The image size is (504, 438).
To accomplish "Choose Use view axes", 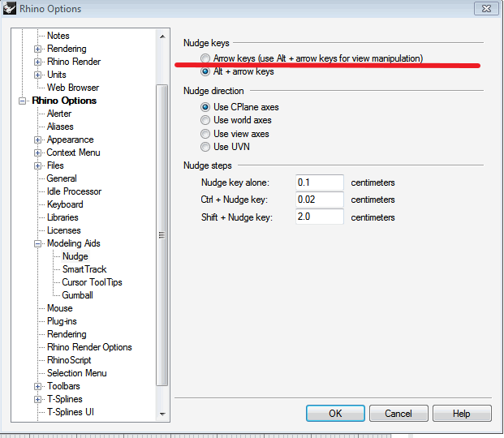I will click(205, 134).
